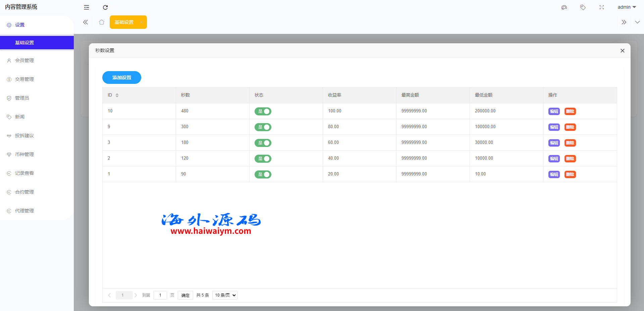Open the admin user dropdown

(627, 7)
